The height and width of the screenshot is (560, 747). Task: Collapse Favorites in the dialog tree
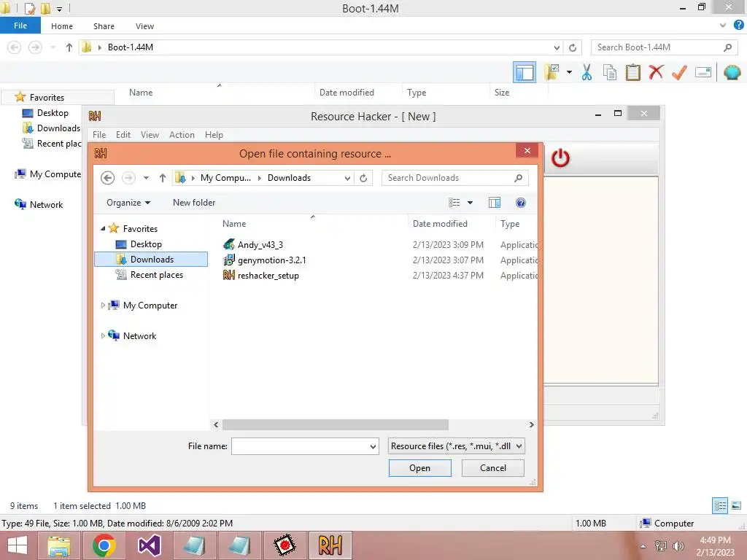click(103, 228)
